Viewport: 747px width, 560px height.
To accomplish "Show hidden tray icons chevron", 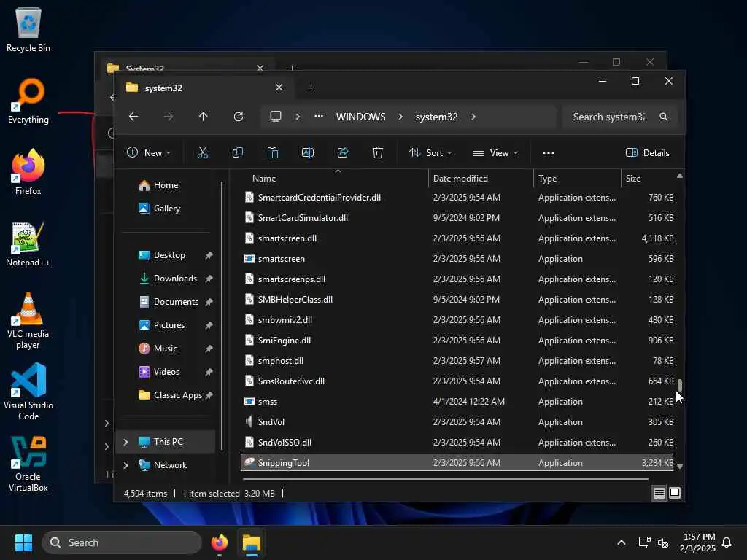I will [x=622, y=542].
